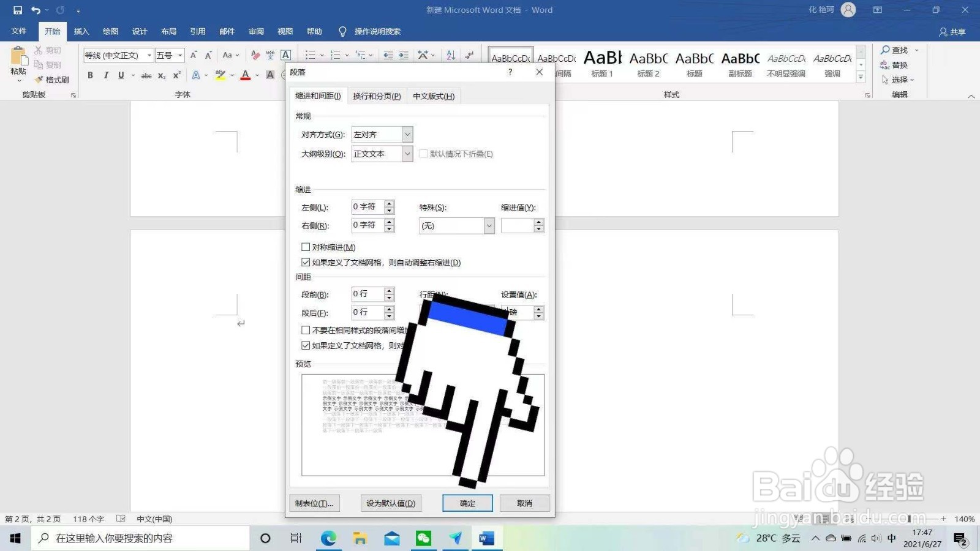
Task: Enable the mirror indents (对称缩进) checkbox
Action: pyautogui.click(x=306, y=247)
